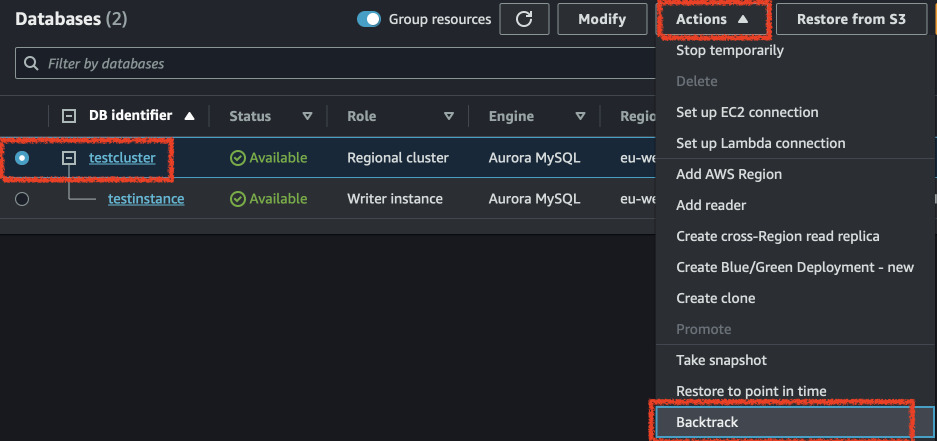Viewport: 937px width, 441px height.
Task: Choose Create clone menu option
Action: coord(715,298)
